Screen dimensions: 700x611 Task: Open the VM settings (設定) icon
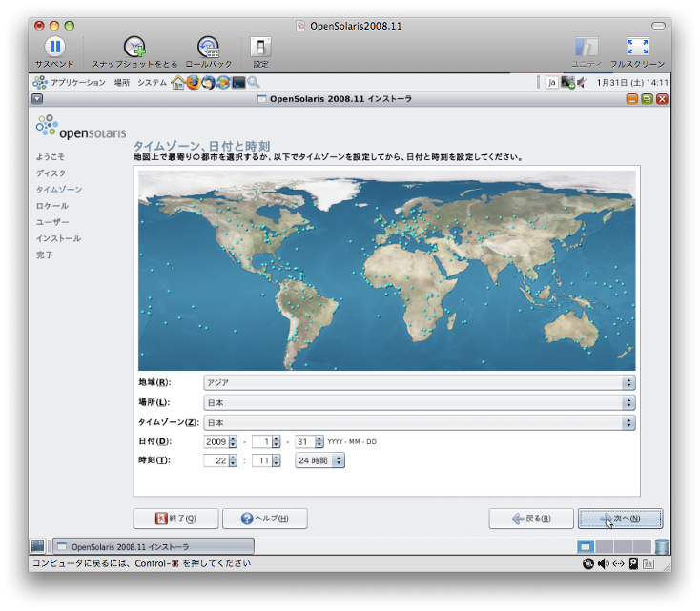[260, 47]
